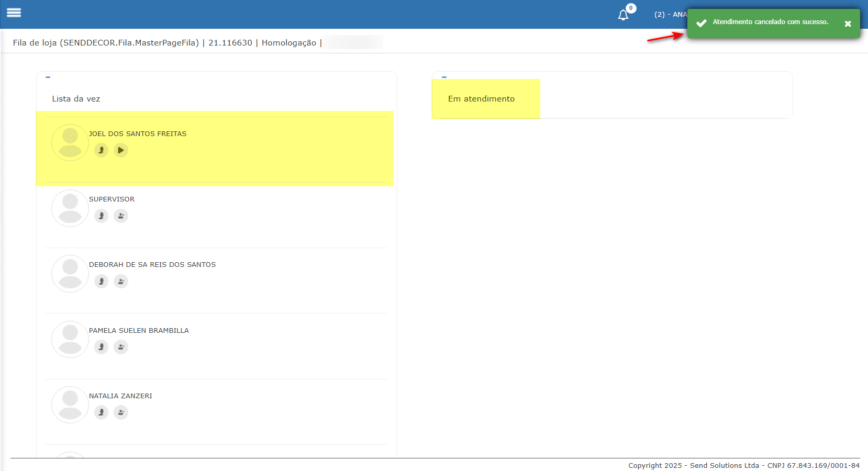Click the Lista da vez heading
Image resolution: width=868 pixels, height=471 pixels.
76,99
